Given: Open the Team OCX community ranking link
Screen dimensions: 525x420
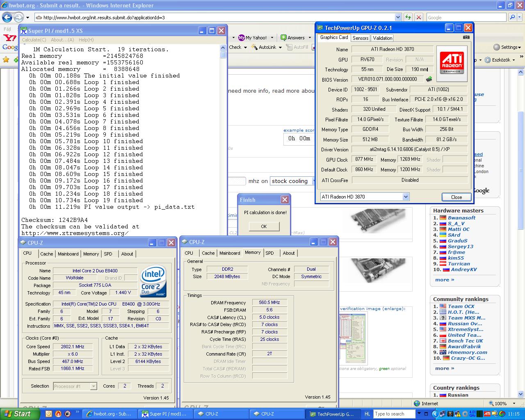Looking at the screenshot, I should tap(461, 306).
